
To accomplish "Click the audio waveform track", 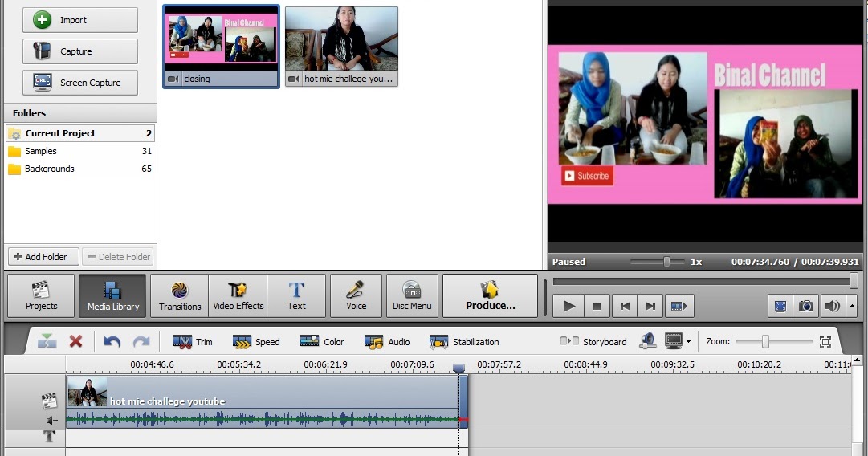I will (263, 420).
